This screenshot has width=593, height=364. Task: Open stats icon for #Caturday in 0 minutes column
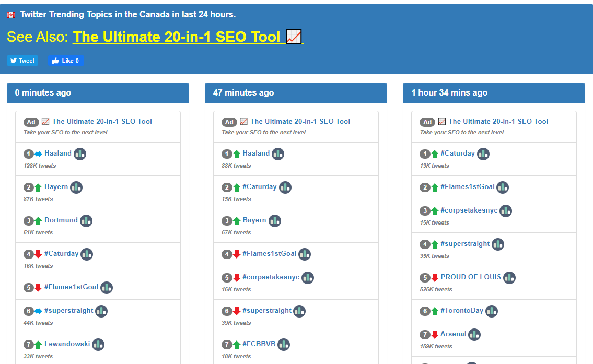(x=87, y=254)
